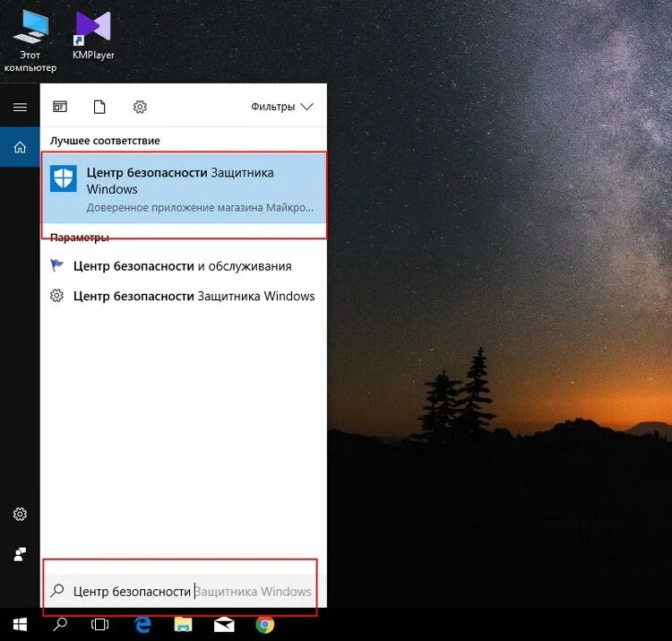Open the settings result Центр безопасности Защитника Windows
This screenshot has height=641, width=672.
(184, 296)
